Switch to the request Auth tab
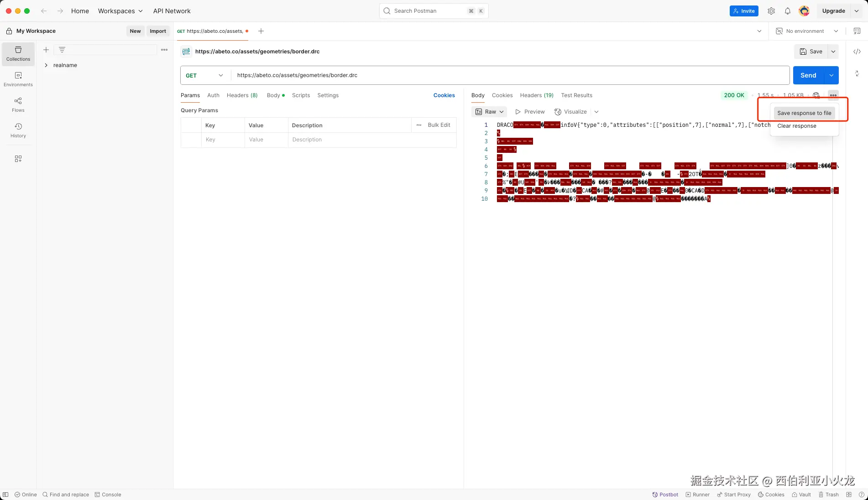The width and height of the screenshot is (868, 500). [213, 95]
